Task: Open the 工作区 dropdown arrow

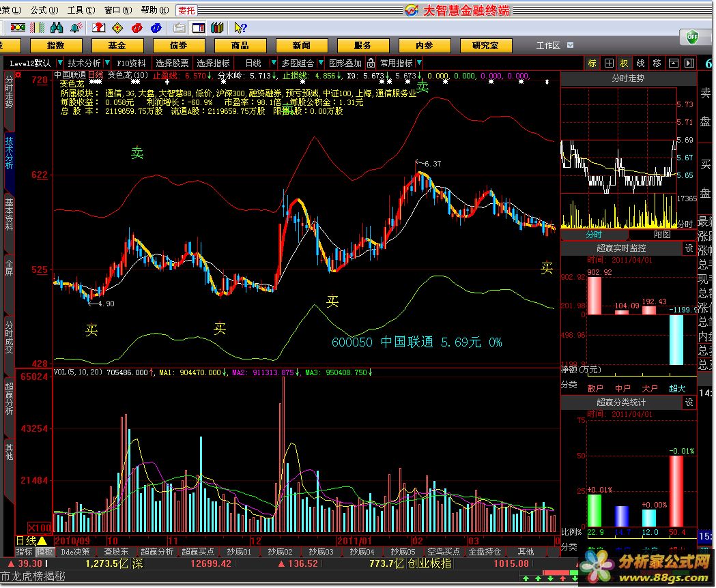Action: (x=570, y=45)
